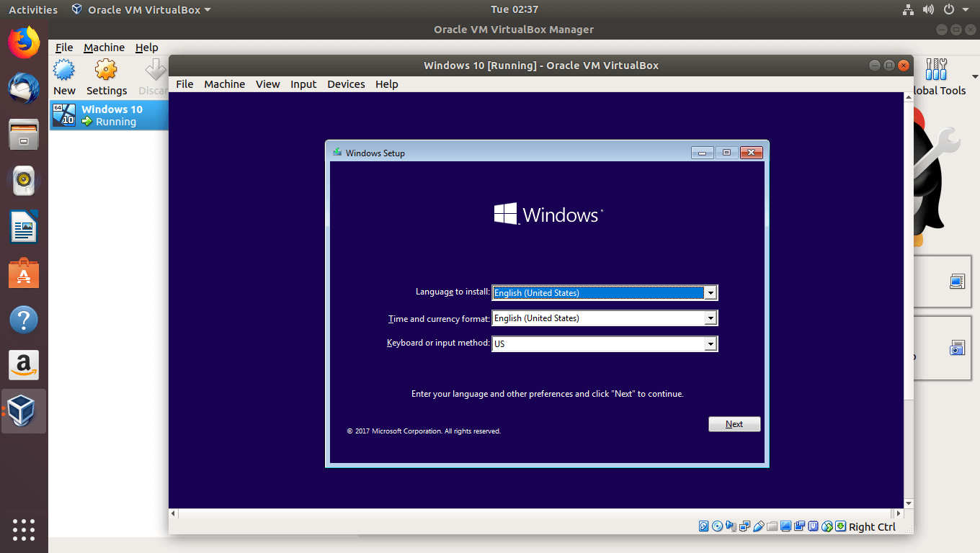Click Next in Windows Setup

pyautogui.click(x=734, y=424)
